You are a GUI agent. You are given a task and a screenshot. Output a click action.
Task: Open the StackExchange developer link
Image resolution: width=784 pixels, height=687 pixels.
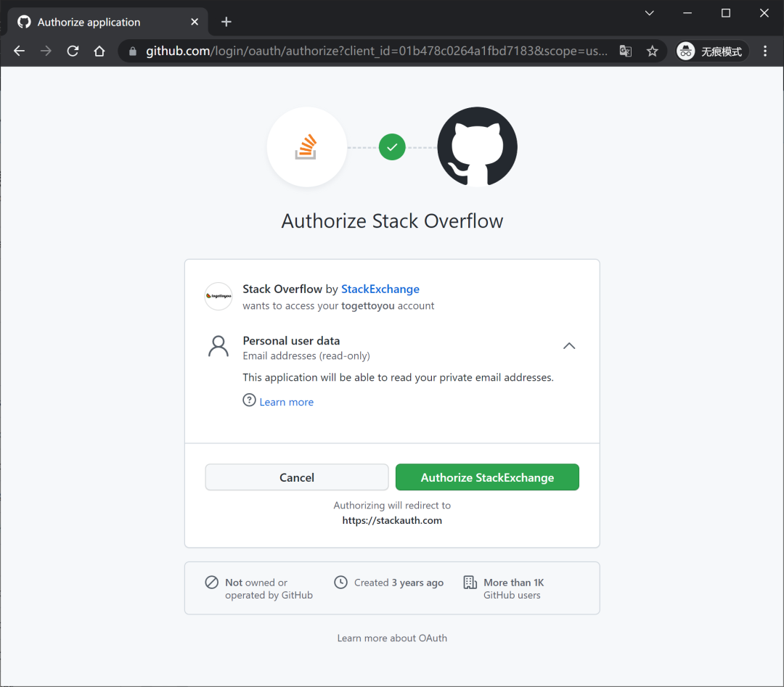pyautogui.click(x=380, y=289)
